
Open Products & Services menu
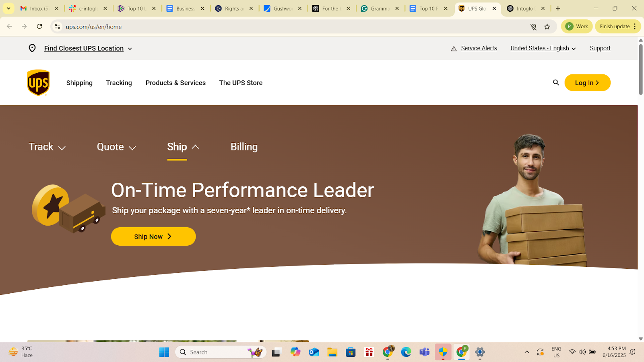pyautogui.click(x=175, y=83)
